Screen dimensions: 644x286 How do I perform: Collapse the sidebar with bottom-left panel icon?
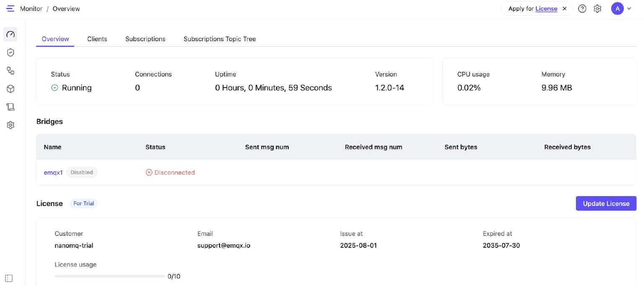(9, 278)
